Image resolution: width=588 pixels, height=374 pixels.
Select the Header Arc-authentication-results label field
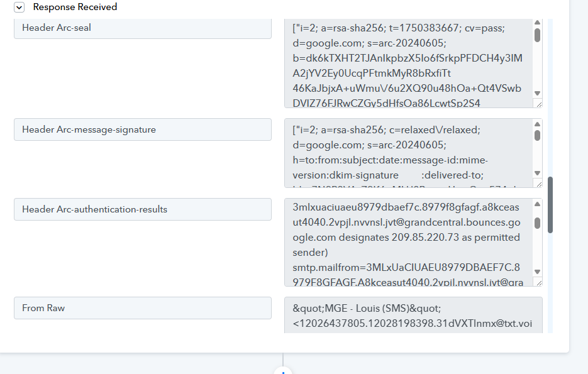(143, 209)
